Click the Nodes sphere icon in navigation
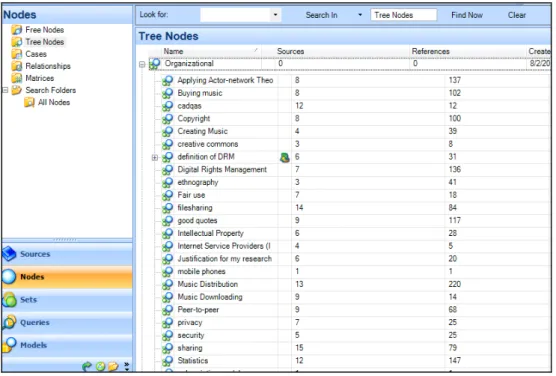The image size is (556, 376). coord(9,277)
